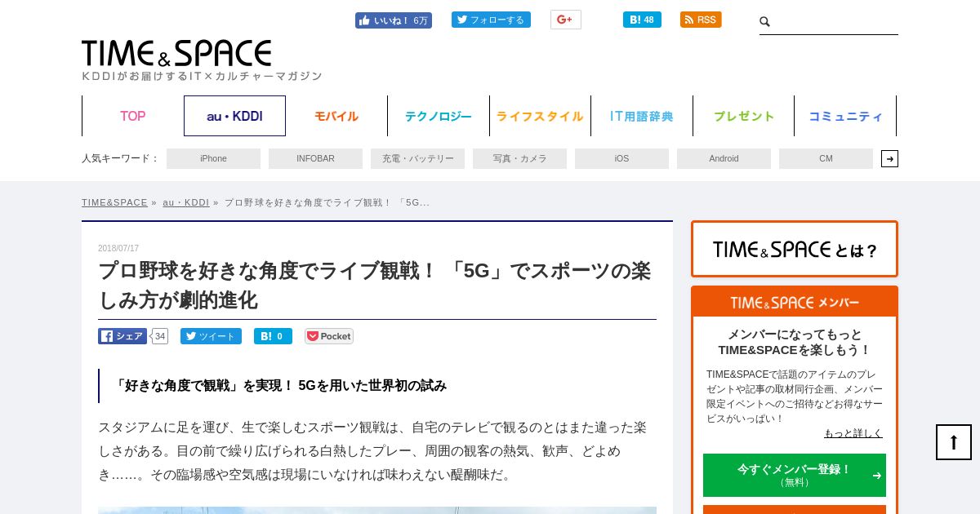
Task: Open the ライフスタイル navigation tab
Action: 540,116
